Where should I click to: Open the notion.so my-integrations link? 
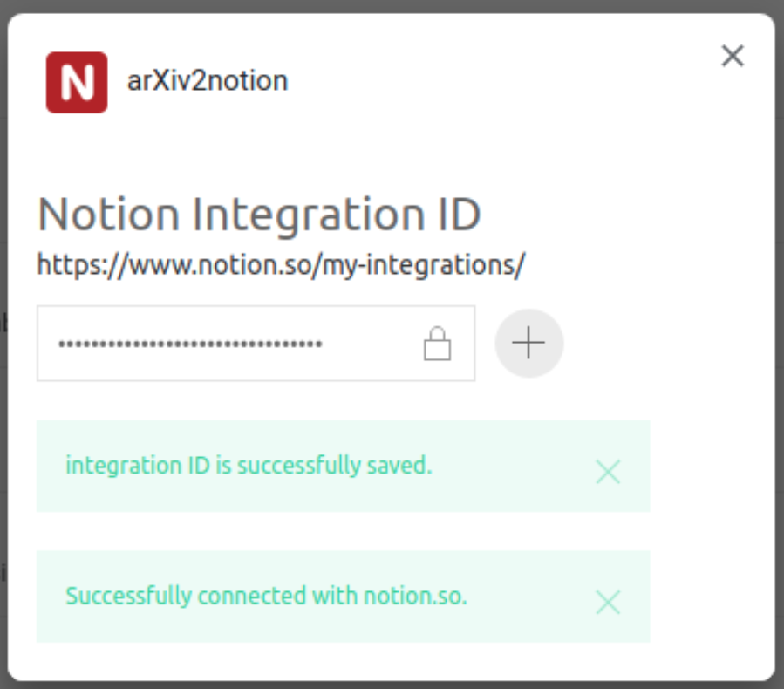281,264
